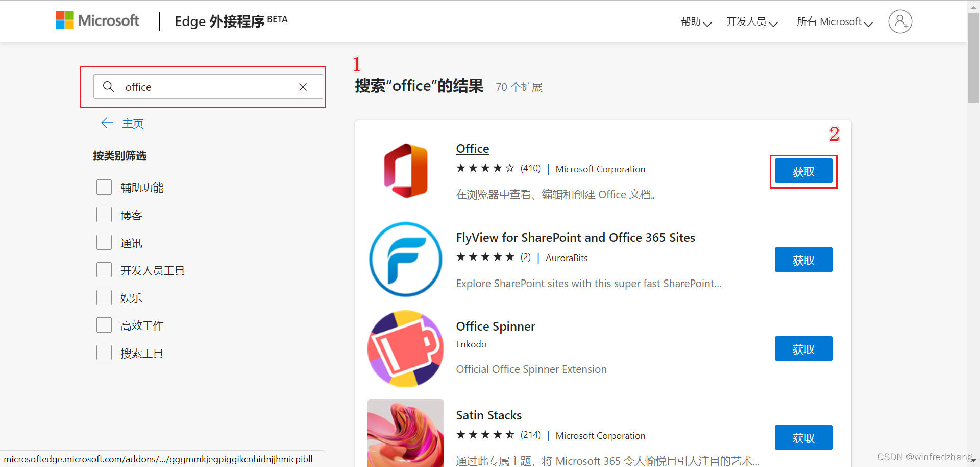The height and width of the screenshot is (467, 980).
Task: Click the Edge 外接程序 BETA header link
Action: click(231, 21)
